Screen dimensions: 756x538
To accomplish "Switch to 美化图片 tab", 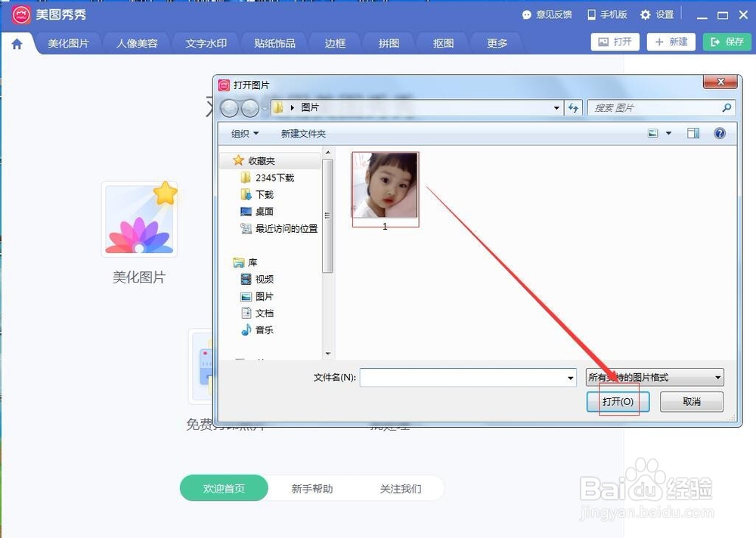I will (x=69, y=44).
